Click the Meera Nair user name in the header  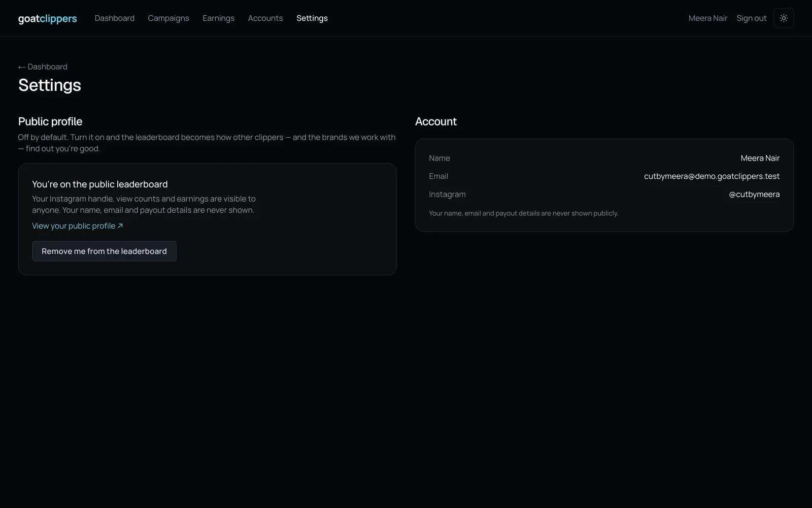coord(708,18)
